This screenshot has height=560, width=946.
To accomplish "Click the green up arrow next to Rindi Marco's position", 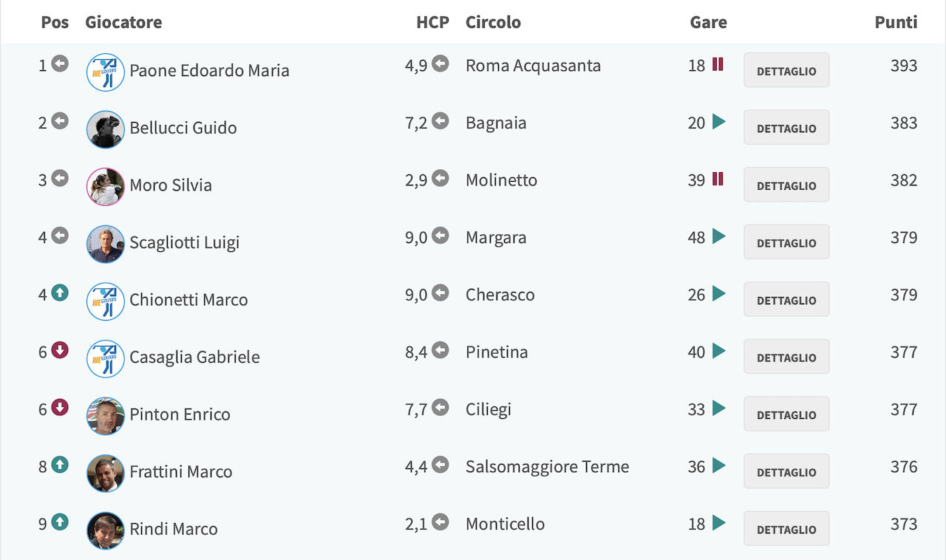I will coord(60,522).
